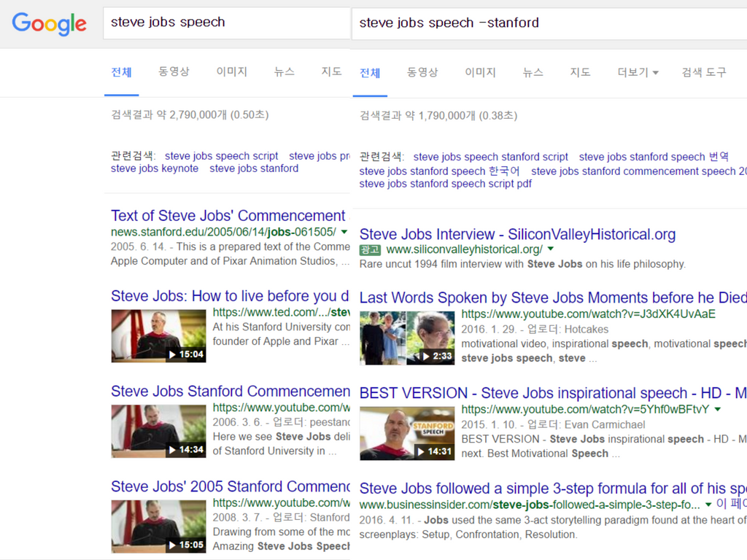
Task: Open the 지도 tab in left results
Action: tap(332, 71)
